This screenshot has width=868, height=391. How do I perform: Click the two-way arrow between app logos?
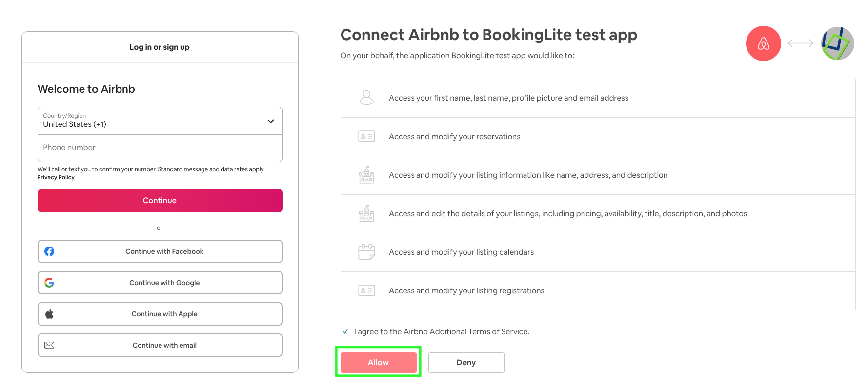pyautogui.click(x=801, y=43)
